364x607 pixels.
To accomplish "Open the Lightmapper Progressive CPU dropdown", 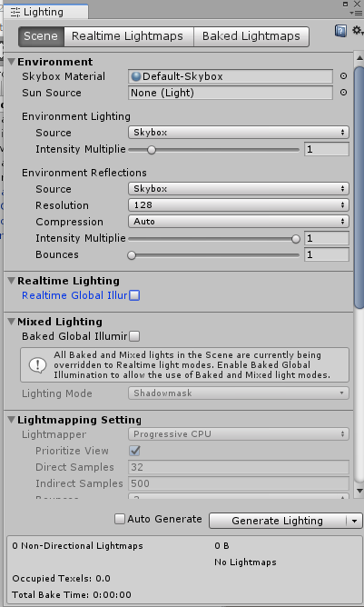I will tap(239, 434).
